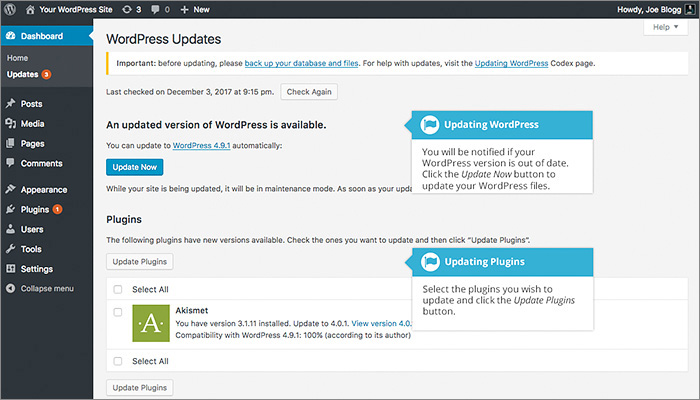The image size is (700, 400).
Task: Click the Collapse menu arrow icon
Action: pyautogui.click(x=11, y=288)
